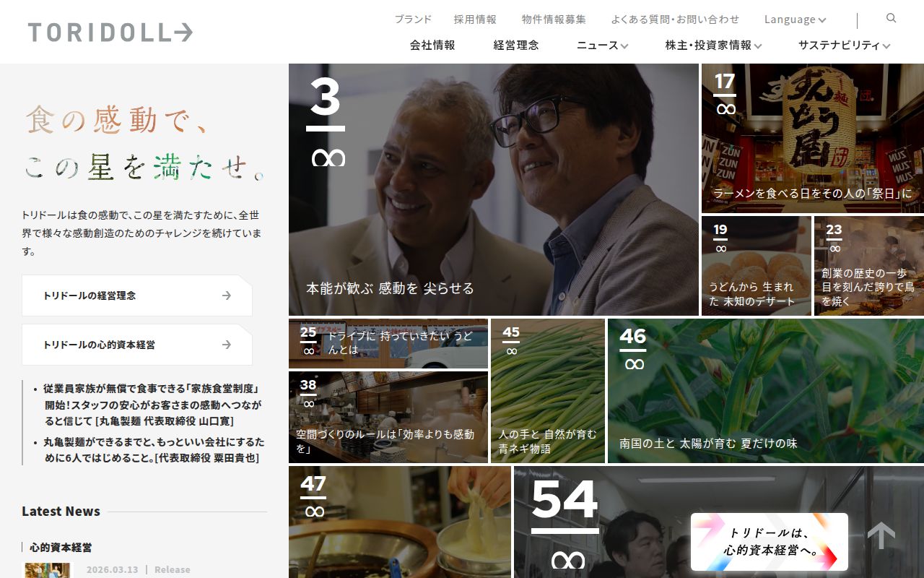Open the 物件情報募集 link
The width and height of the screenshot is (924, 578).
pos(554,20)
